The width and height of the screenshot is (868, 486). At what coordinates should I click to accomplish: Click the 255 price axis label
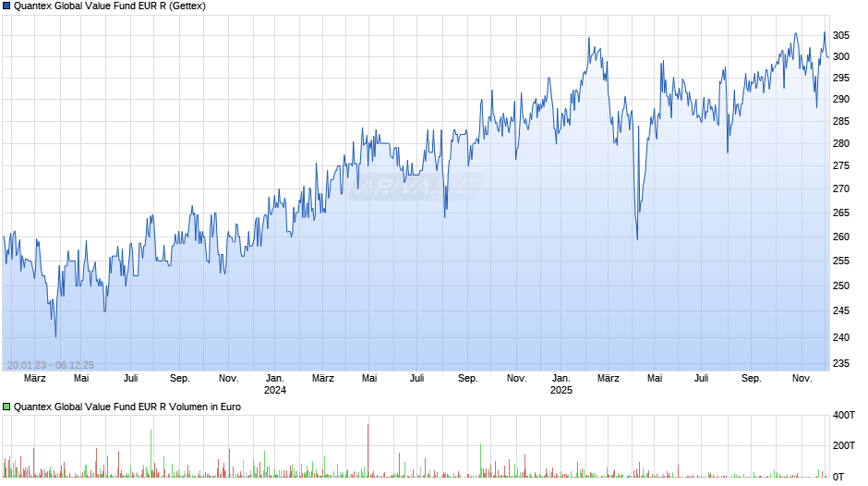click(841, 261)
